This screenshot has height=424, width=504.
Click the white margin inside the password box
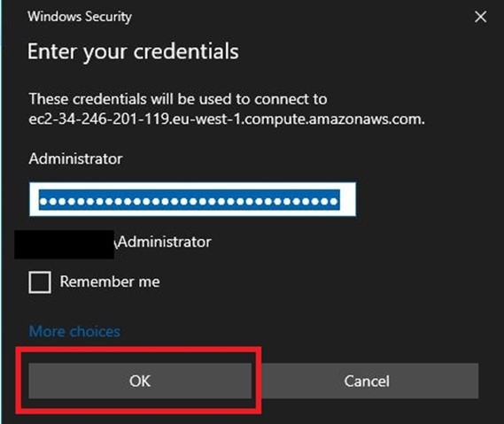click(x=348, y=199)
